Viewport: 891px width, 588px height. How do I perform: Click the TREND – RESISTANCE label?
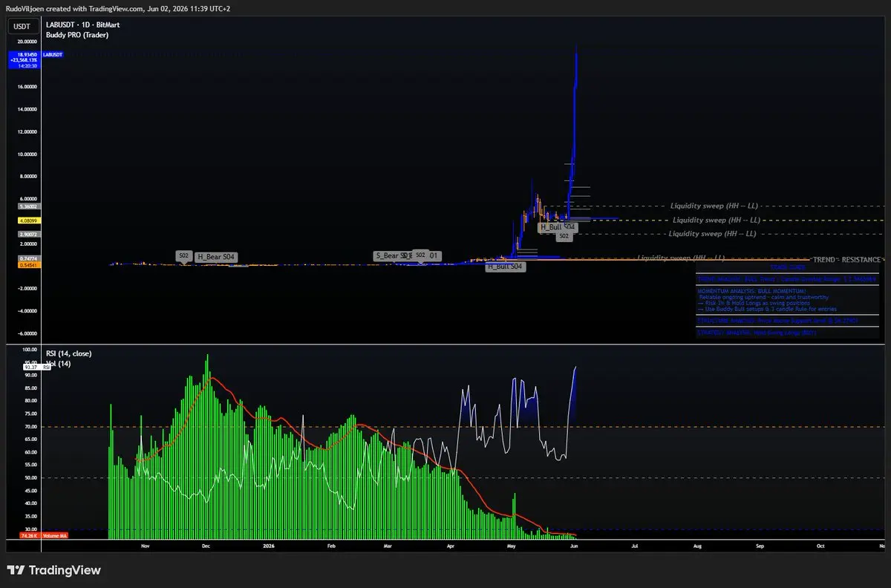point(847,259)
